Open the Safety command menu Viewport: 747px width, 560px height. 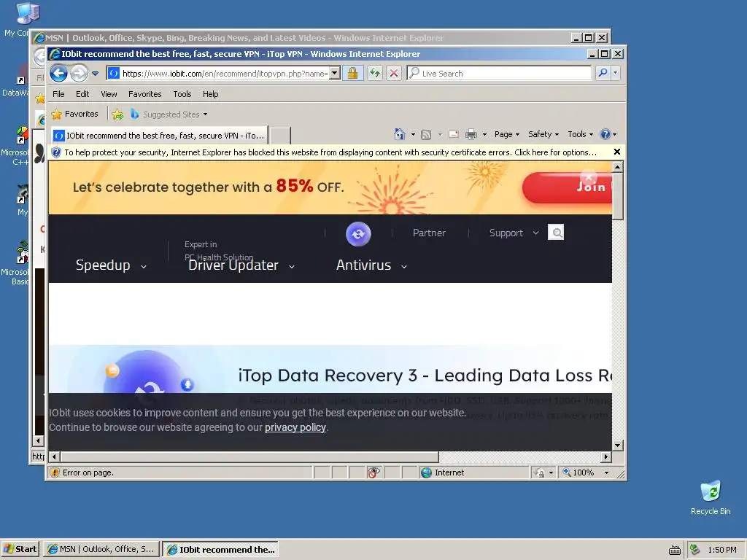[543, 134]
